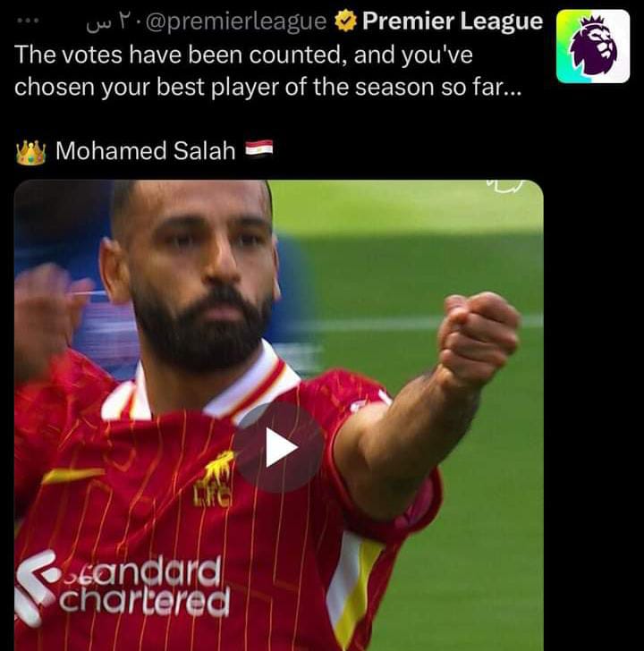Image resolution: width=644 pixels, height=651 pixels.
Task: Click the line 'chosen your best player'
Action: (x=267, y=88)
